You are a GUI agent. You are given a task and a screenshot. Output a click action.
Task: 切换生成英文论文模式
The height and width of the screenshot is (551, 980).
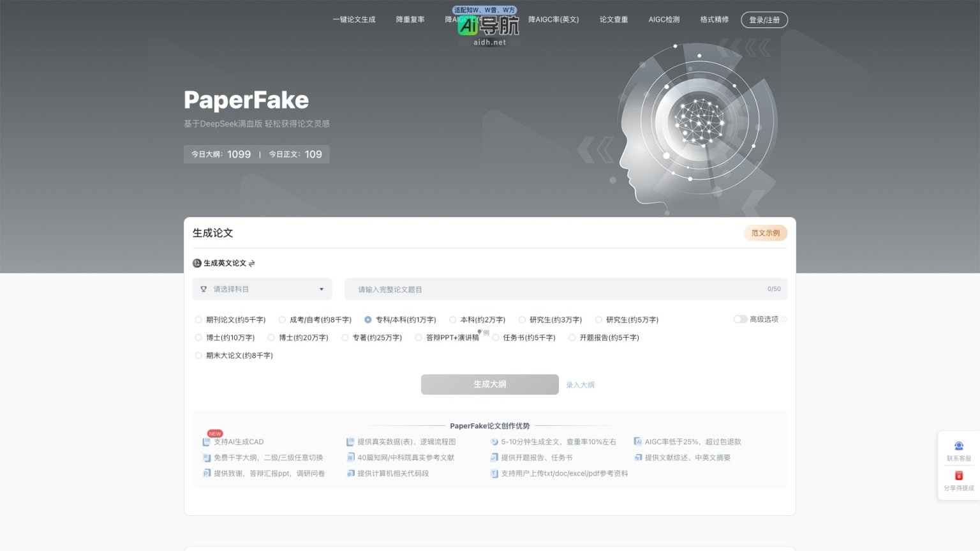click(x=251, y=263)
